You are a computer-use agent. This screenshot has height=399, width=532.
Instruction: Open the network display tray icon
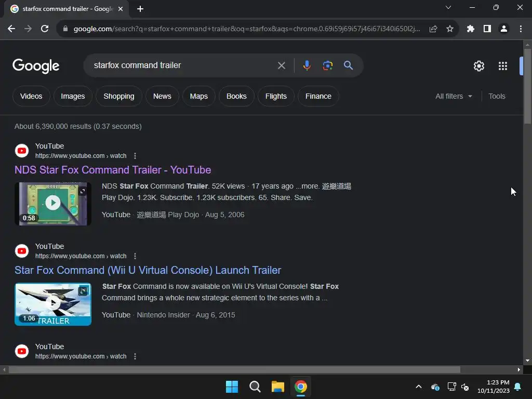[451, 387]
